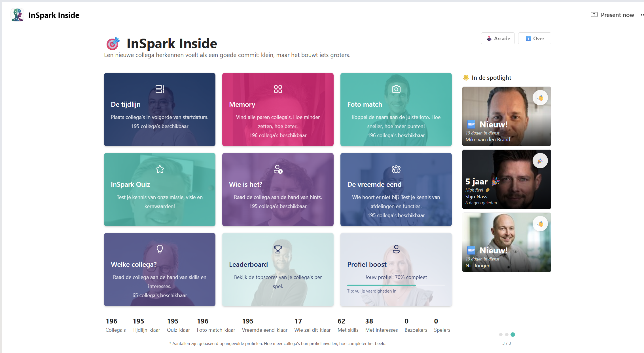The image size is (644, 353).
Task: Click the target emoji beside the page title
Action: pyautogui.click(x=113, y=43)
